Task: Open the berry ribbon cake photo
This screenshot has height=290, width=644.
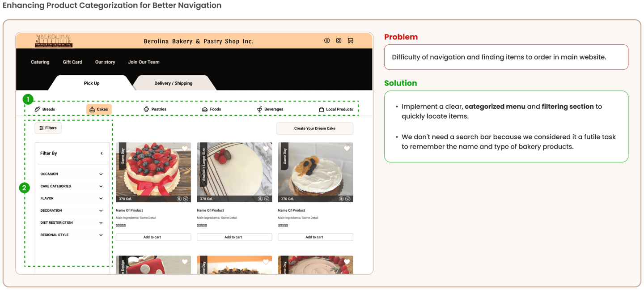Action: click(153, 172)
